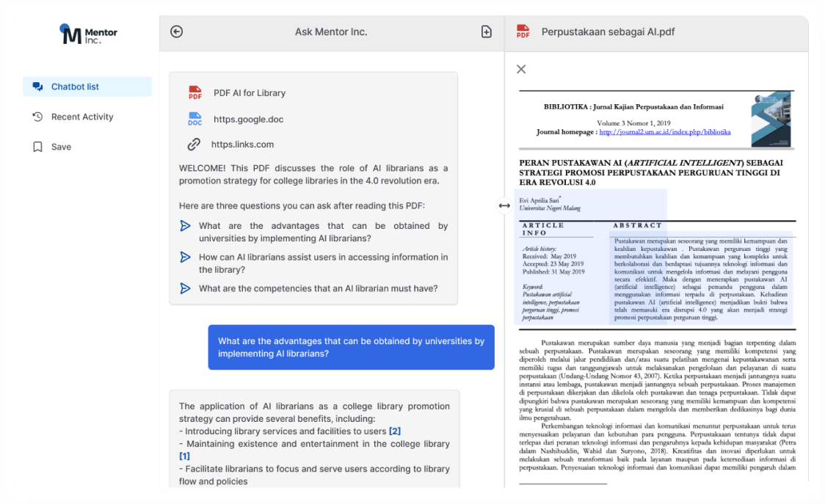Click the Mentor Inc. logo

coord(89,34)
